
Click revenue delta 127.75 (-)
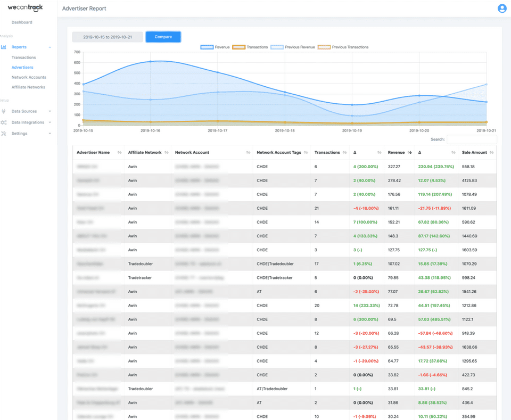[427, 250]
